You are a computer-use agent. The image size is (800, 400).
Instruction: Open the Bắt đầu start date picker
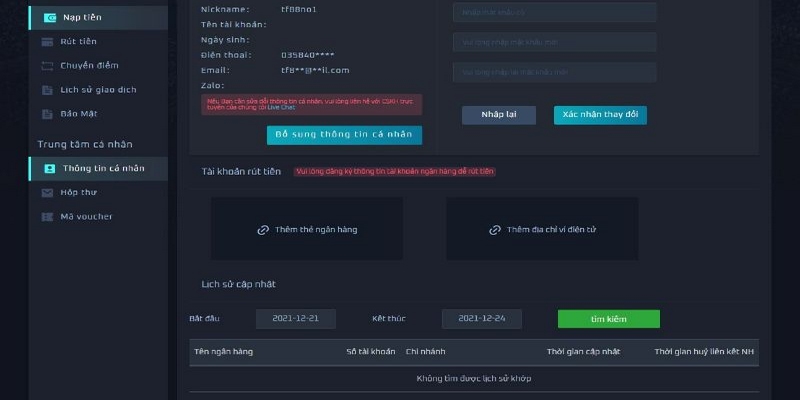pos(294,319)
